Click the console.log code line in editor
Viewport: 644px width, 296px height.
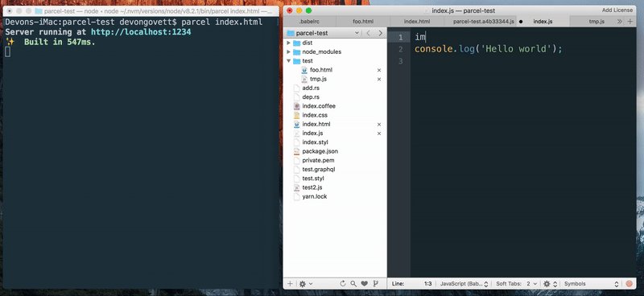[488, 49]
